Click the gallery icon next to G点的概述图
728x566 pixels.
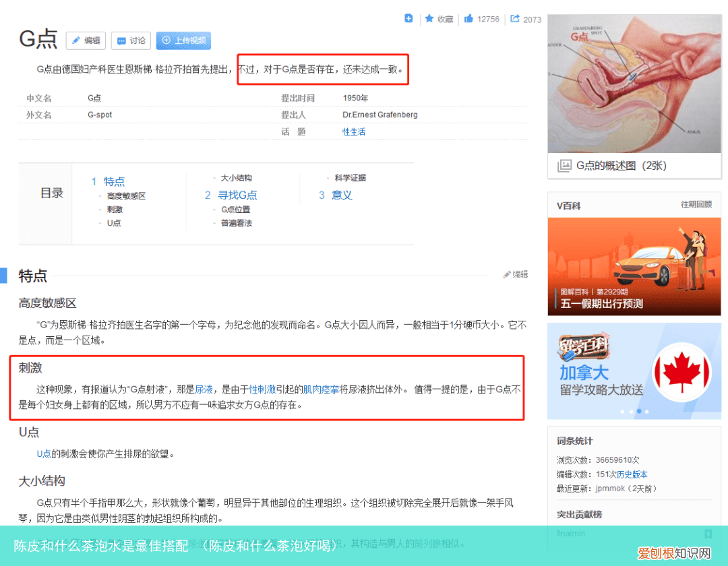coord(564,166)
